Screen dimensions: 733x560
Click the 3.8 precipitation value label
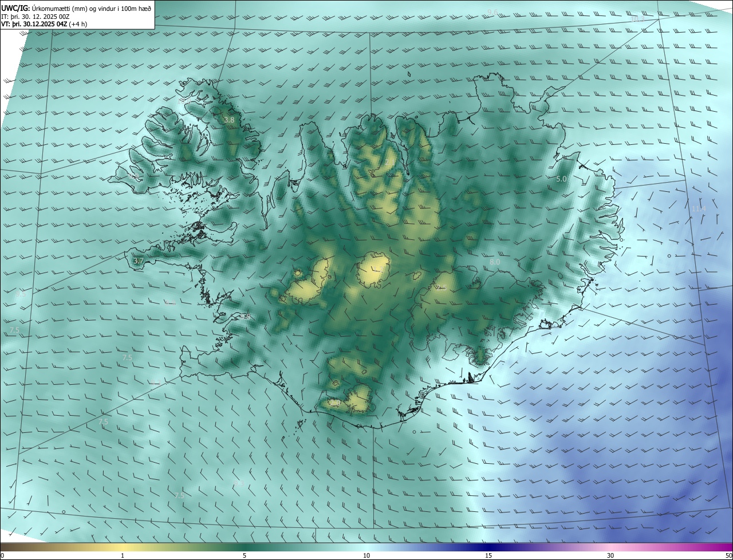(x=229, y=120)
